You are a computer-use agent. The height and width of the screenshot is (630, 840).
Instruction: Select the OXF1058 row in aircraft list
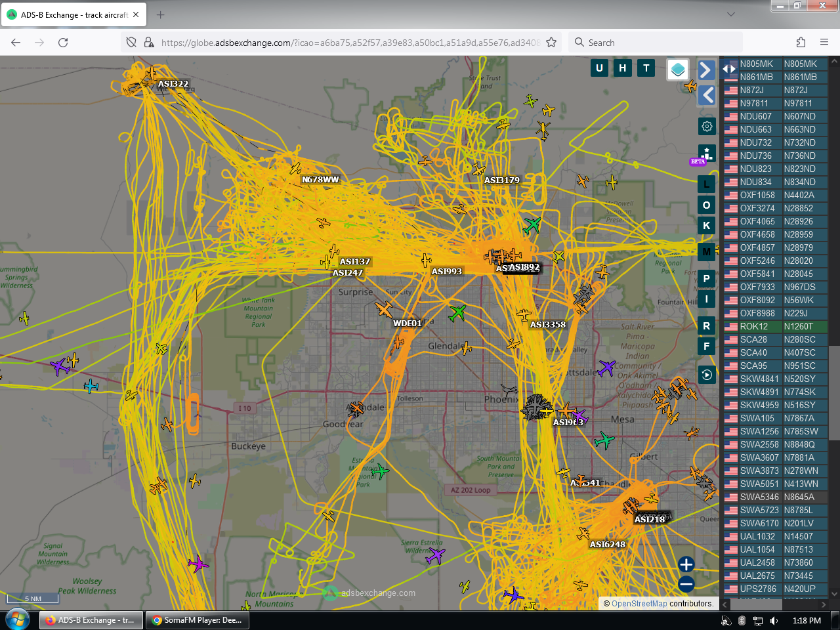[x=776, y=195]
